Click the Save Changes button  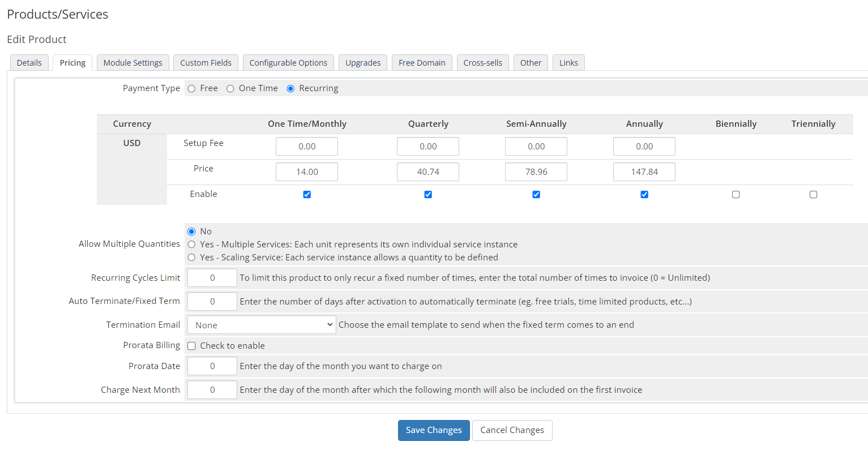tap(434, 430)
